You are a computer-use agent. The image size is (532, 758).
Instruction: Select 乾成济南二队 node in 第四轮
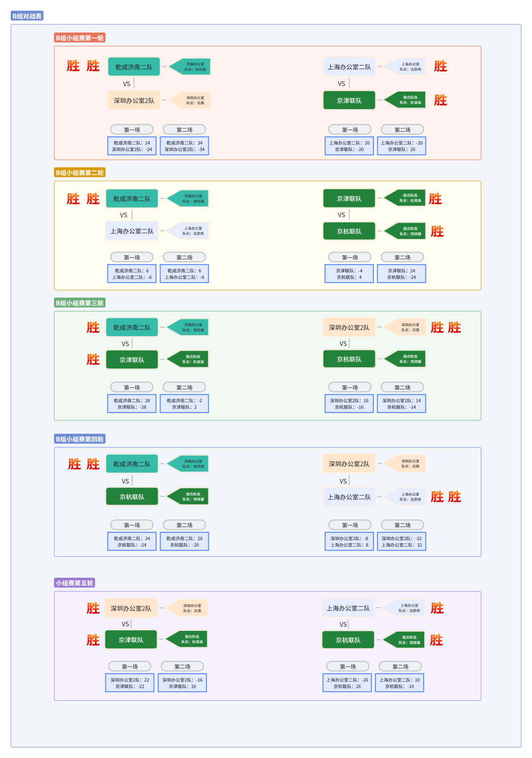coord(132,464)
